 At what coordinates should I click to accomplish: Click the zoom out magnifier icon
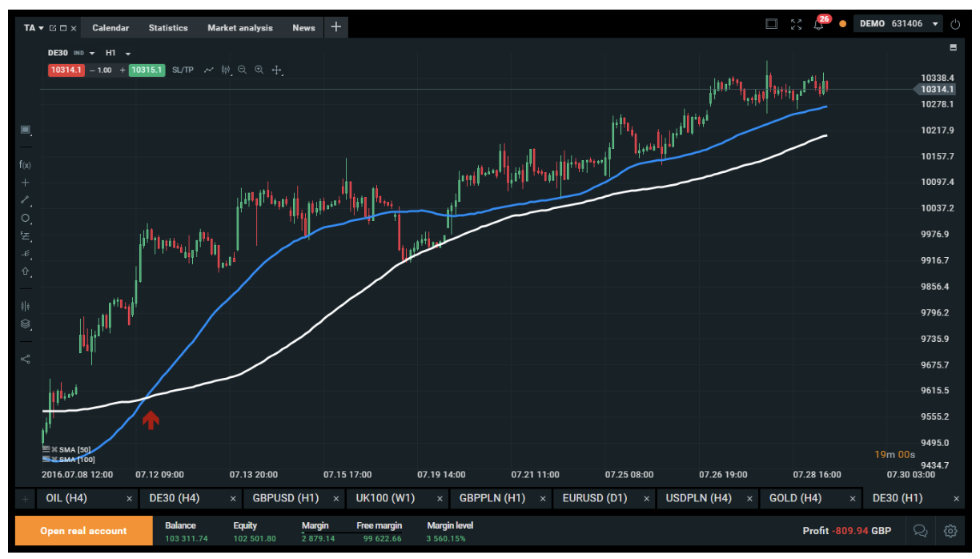tap(242, 70)
